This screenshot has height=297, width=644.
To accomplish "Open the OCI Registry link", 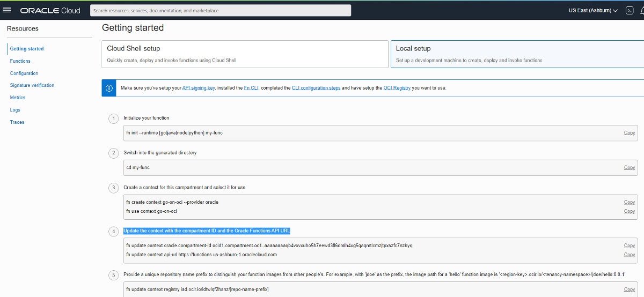I will click(397, 88).
